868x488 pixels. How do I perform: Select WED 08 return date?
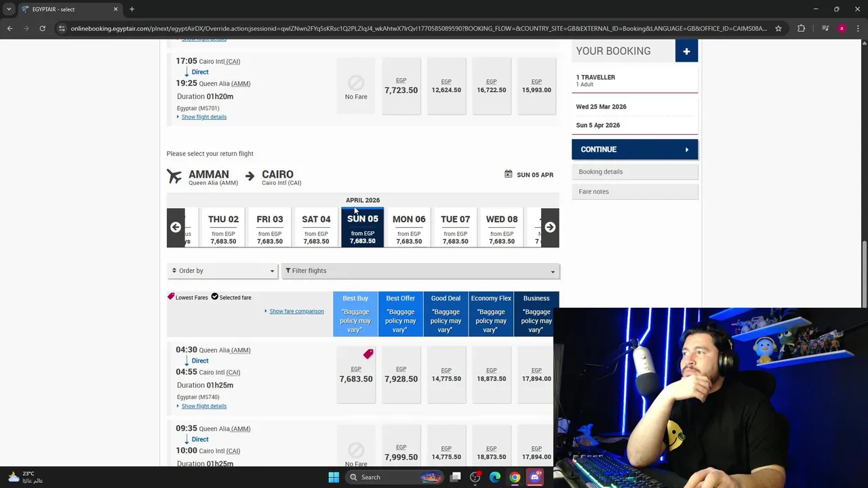coord(502,228)
